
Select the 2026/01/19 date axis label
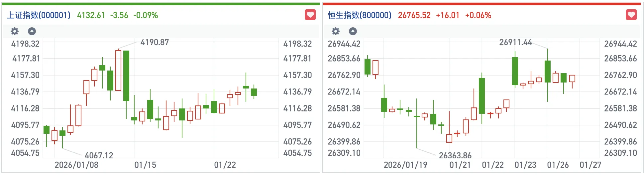click(405, 165)
